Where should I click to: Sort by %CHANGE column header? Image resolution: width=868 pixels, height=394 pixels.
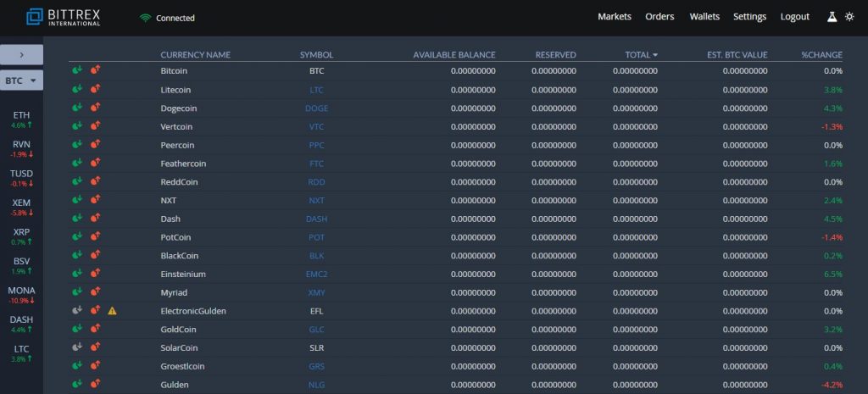[x=822, y=55]
